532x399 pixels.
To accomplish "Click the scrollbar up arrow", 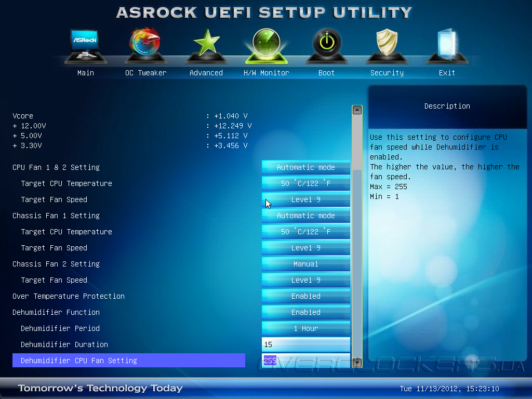I will click(x=357, y=110).
